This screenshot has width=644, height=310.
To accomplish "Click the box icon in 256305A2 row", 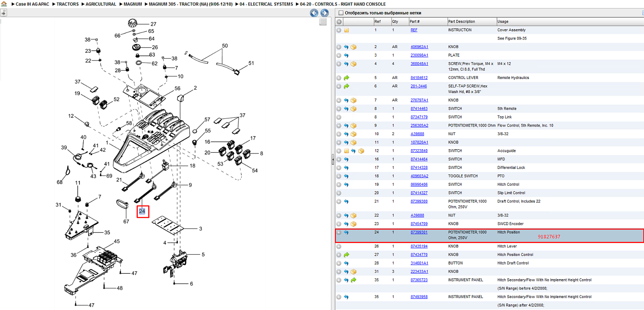I will click(x=353, y=126).
